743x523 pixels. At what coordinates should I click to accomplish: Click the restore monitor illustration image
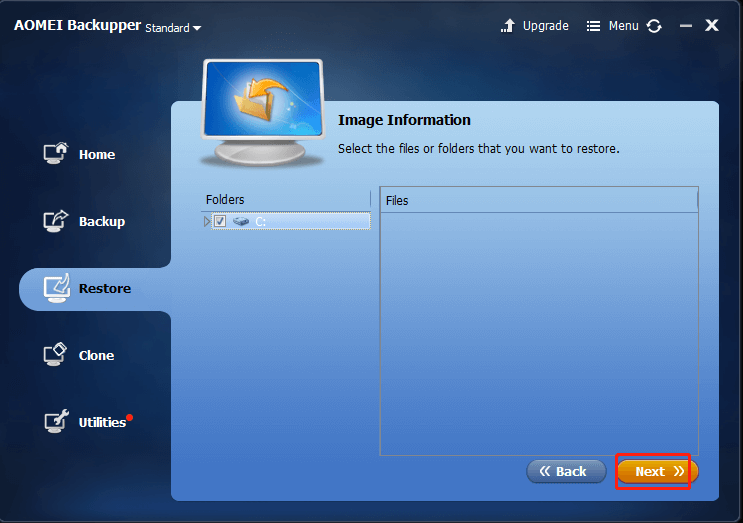coord(263,112)
